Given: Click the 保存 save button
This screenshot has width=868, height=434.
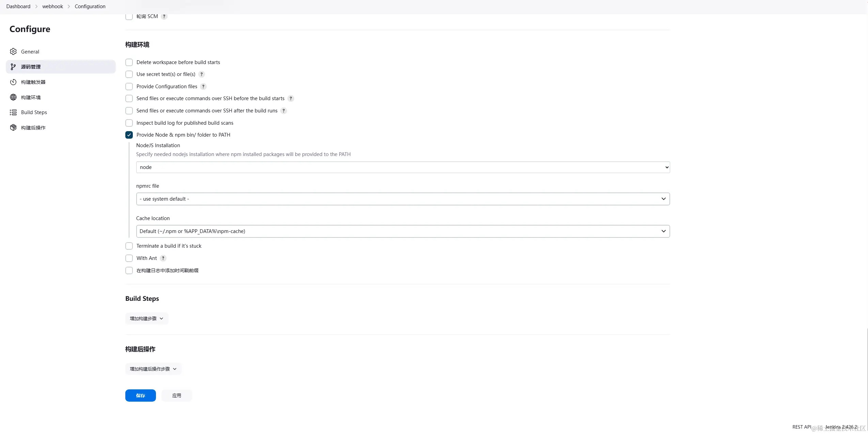Looking at the screenshot, I should 140,396.
